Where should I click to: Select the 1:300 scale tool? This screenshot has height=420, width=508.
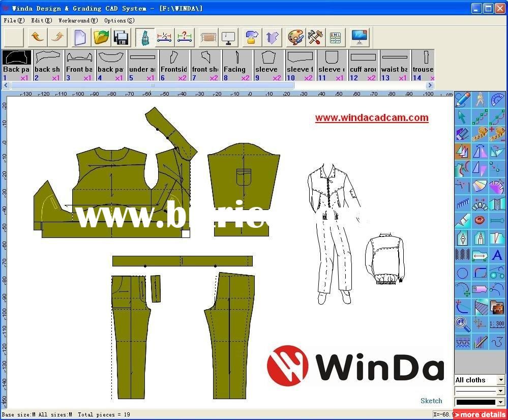coord(497,324)
